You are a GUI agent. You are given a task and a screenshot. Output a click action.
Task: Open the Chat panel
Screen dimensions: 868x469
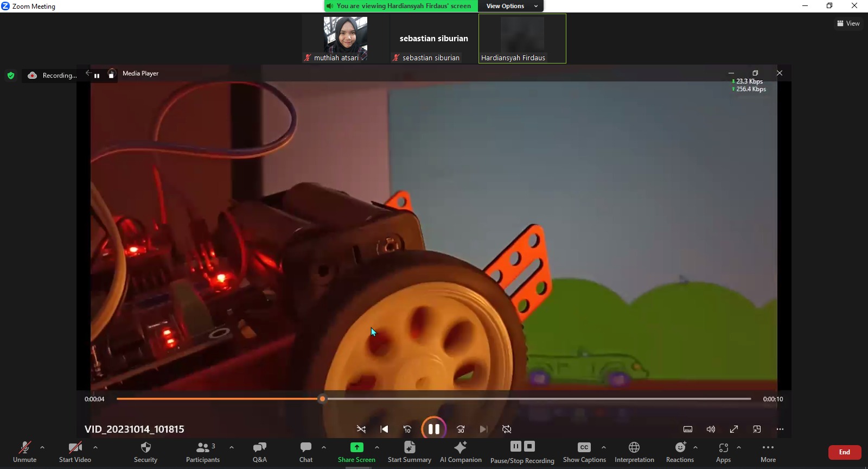306,452
